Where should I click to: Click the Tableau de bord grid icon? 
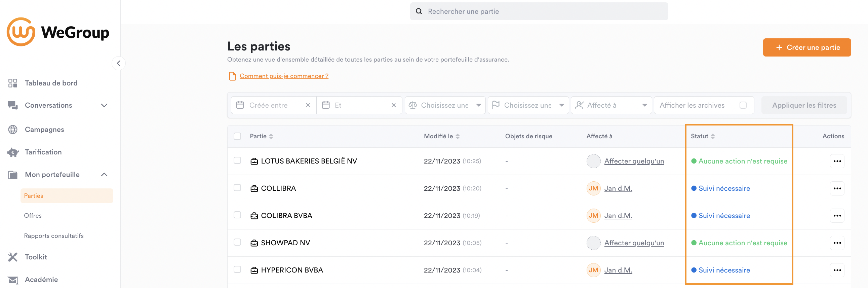(x=13, y=83)
